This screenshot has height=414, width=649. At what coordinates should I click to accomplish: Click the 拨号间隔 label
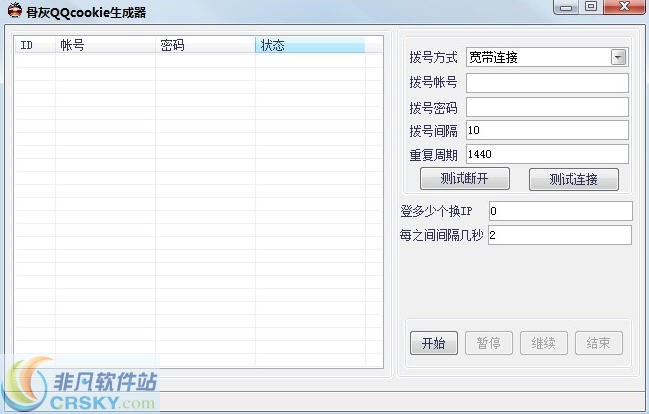tap(433, 131)
